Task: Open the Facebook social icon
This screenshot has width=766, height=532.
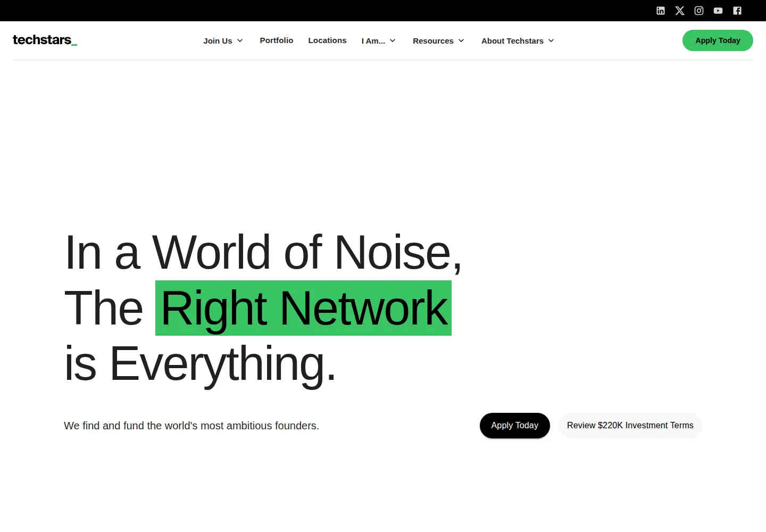Action: tap(737, 11)
